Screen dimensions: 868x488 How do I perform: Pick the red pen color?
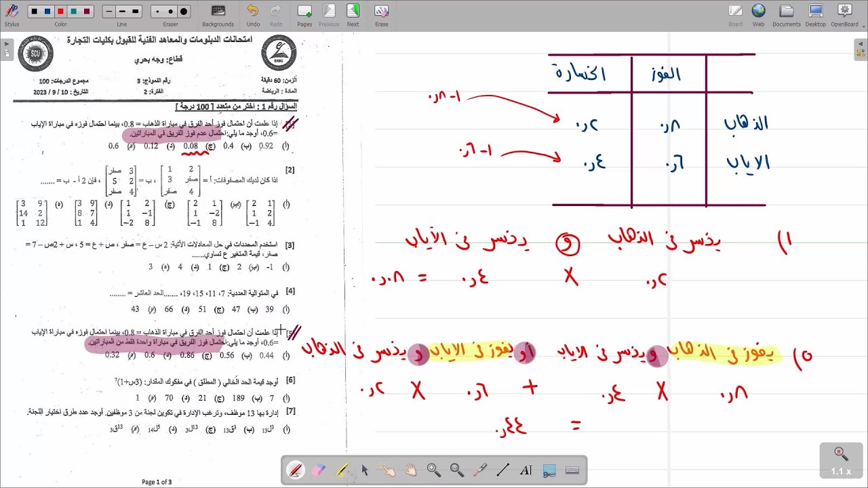(60, 12)
